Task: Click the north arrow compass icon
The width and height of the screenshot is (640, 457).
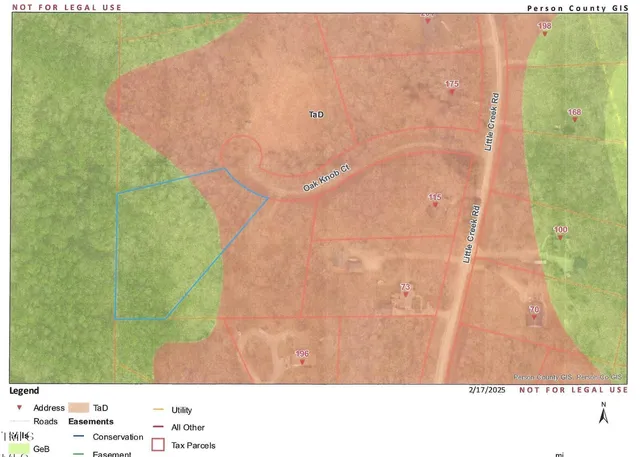Action: (603, 411)
